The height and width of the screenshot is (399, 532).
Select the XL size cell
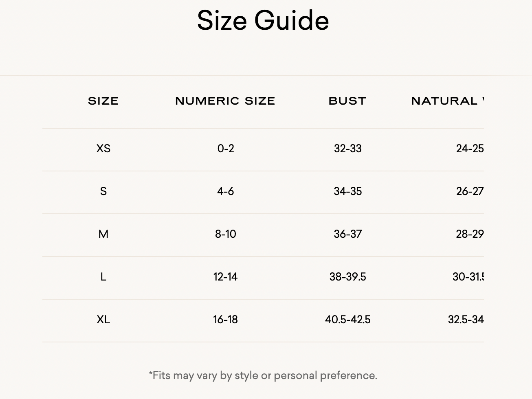click(103, 320)
